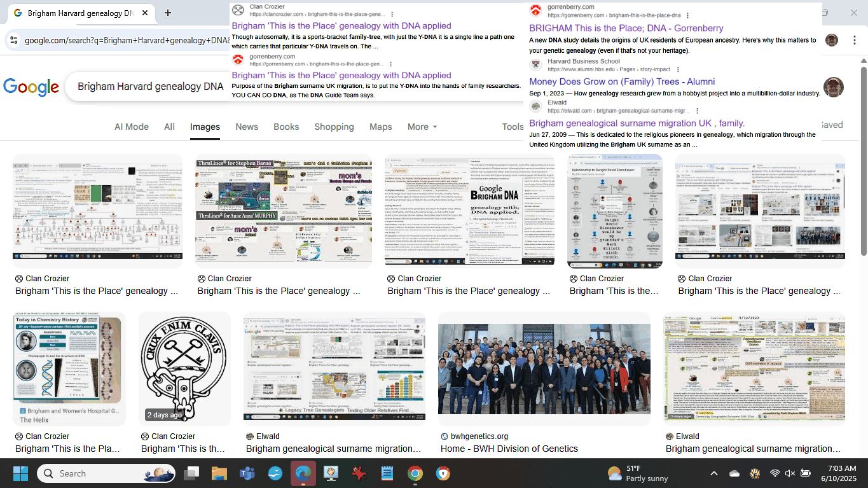Click the Google account profile picture

click(x=833, y=87)
